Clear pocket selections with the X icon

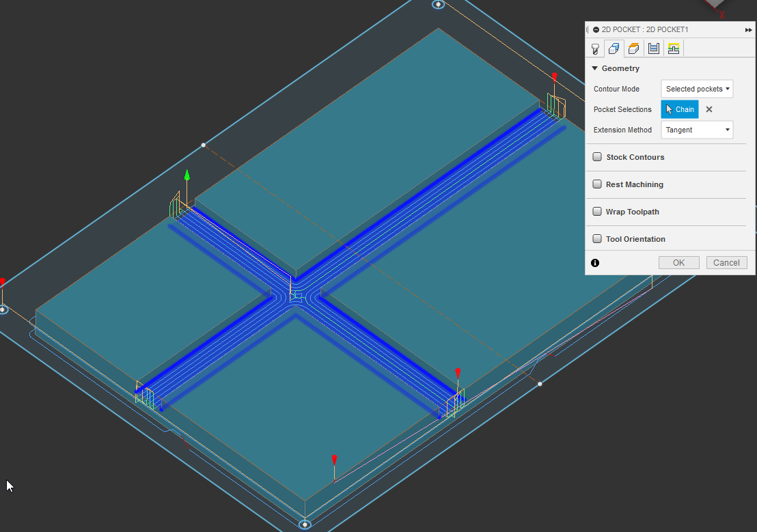(x=708, y=109)
